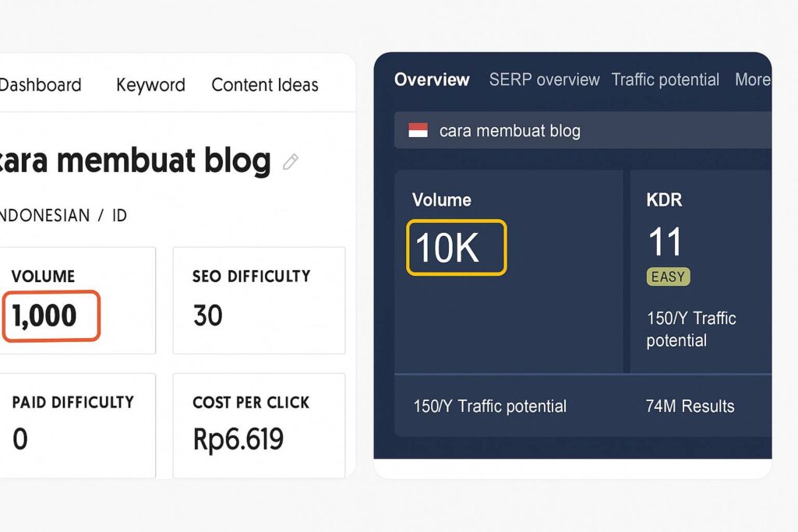Click the KDR score 11

coord(665,242)
